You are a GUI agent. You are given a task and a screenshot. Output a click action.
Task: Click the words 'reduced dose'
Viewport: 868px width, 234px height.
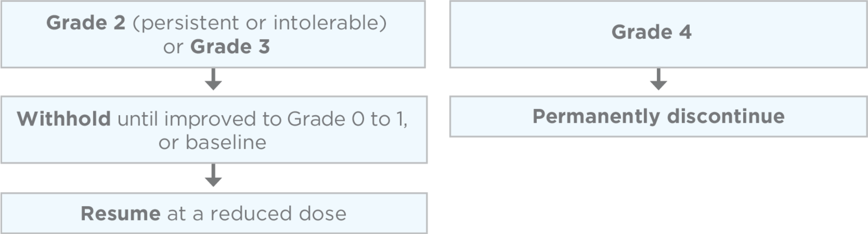[278, 213]
